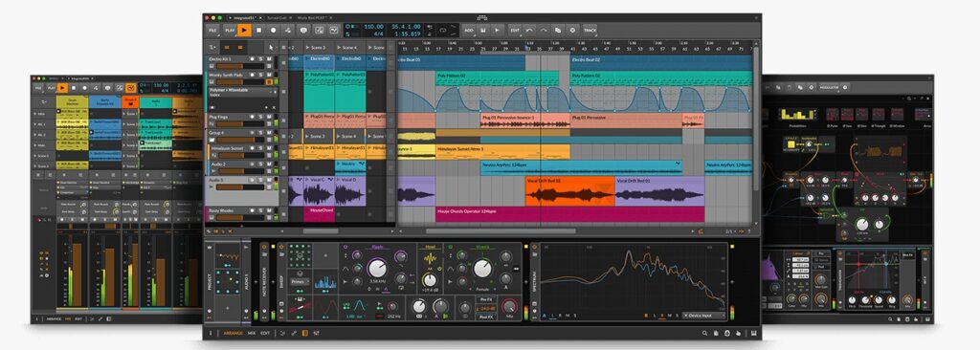This screenshot has height=350, width=980.
Task: Click the file browser icon in bottom bar
Action: (716, 333)
